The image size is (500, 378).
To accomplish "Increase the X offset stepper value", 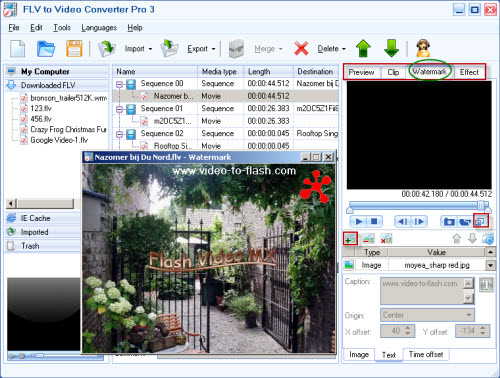I will (408, 328).
